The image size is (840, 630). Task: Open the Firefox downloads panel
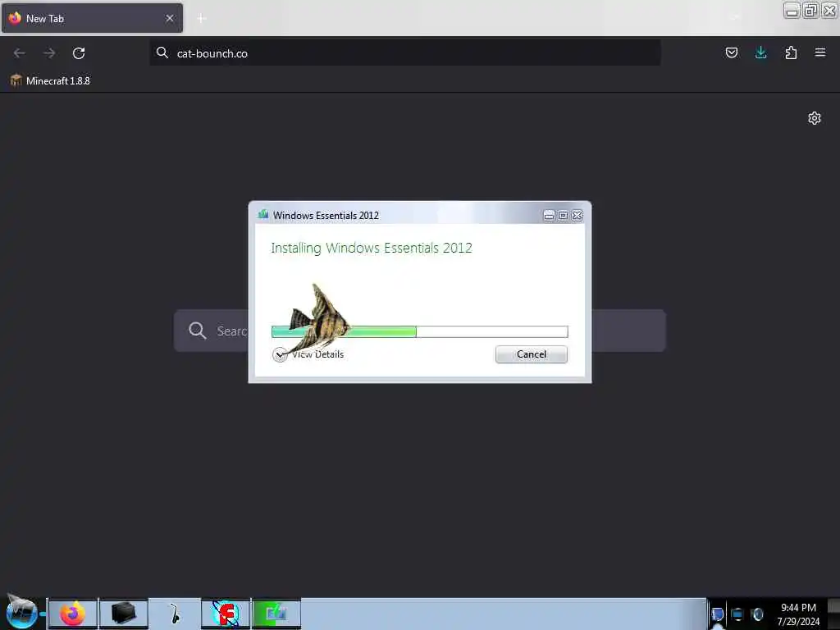point(760,52)
